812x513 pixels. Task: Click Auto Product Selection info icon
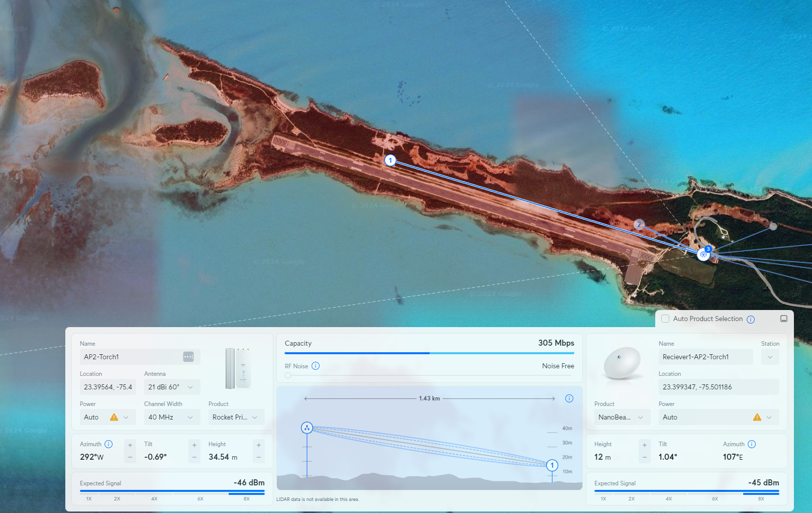click(751, 319)
